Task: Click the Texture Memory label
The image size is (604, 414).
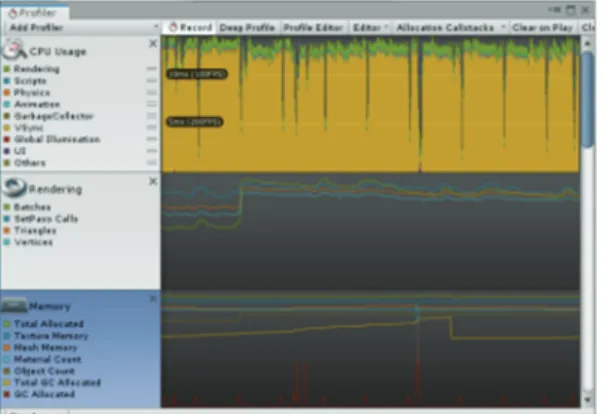Action: pos(51,336)
